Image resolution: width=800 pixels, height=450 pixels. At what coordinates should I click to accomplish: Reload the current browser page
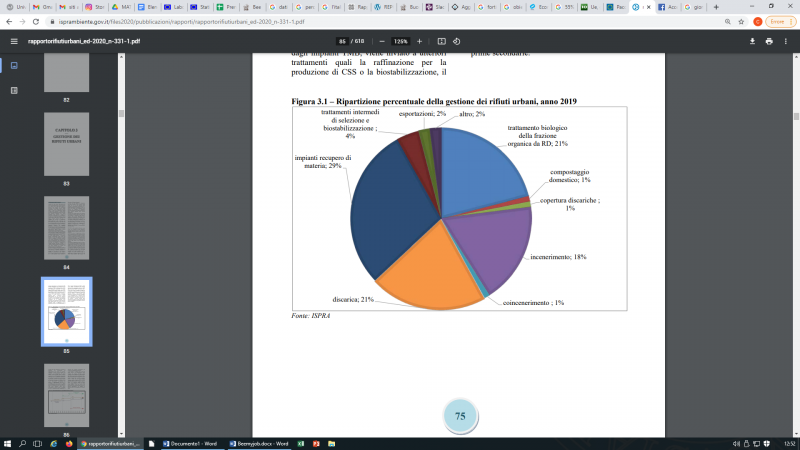(x=38, y=20)
